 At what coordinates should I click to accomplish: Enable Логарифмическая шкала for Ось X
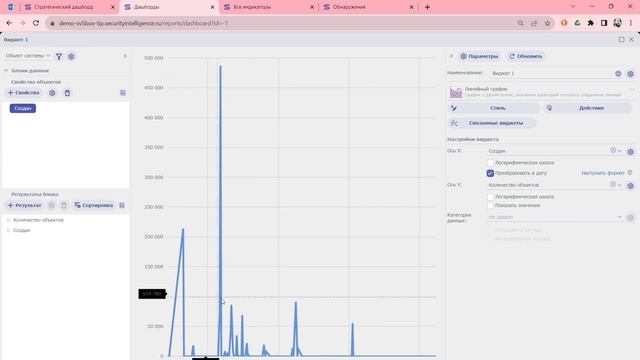[490, 162]
